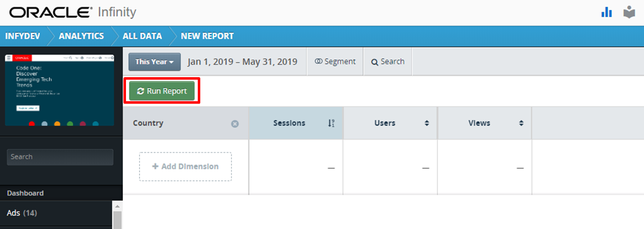The width and height of the screenshot is (644, 229).
Task: Click the Run Report button
Action: click(162, 91)
